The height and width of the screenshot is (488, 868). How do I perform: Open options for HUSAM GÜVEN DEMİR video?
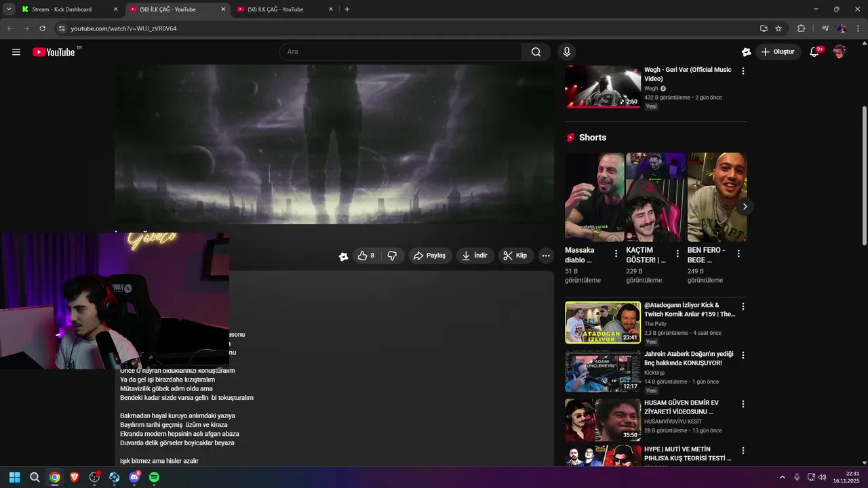[x=743, y=404]
